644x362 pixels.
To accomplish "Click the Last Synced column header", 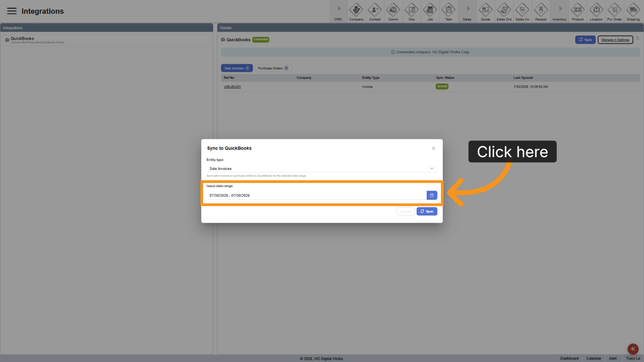I will point(523,78).
